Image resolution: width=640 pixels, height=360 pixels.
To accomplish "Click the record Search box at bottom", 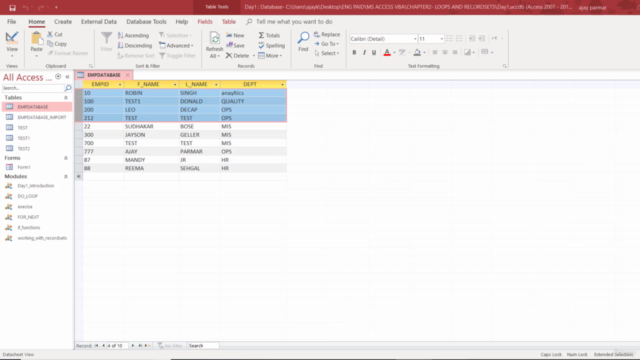I will (x=203, y=346).
